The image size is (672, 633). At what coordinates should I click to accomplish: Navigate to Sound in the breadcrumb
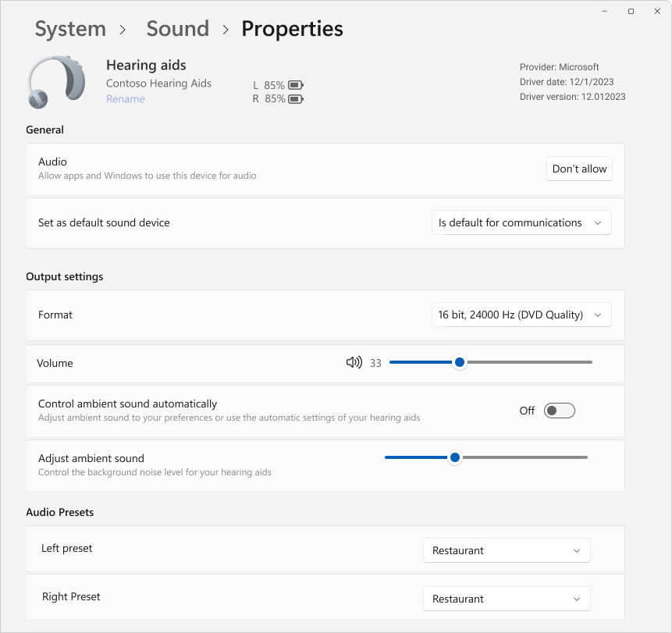pos(177,28)
